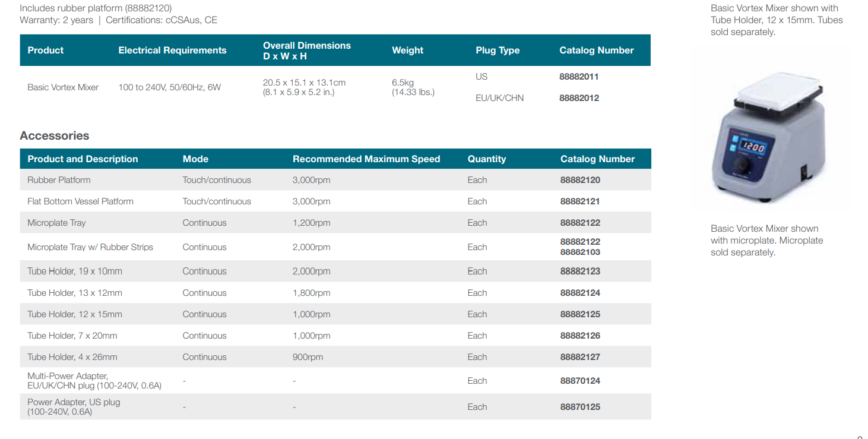Click the "900rpm" speed value

click(x=308, y=357)
